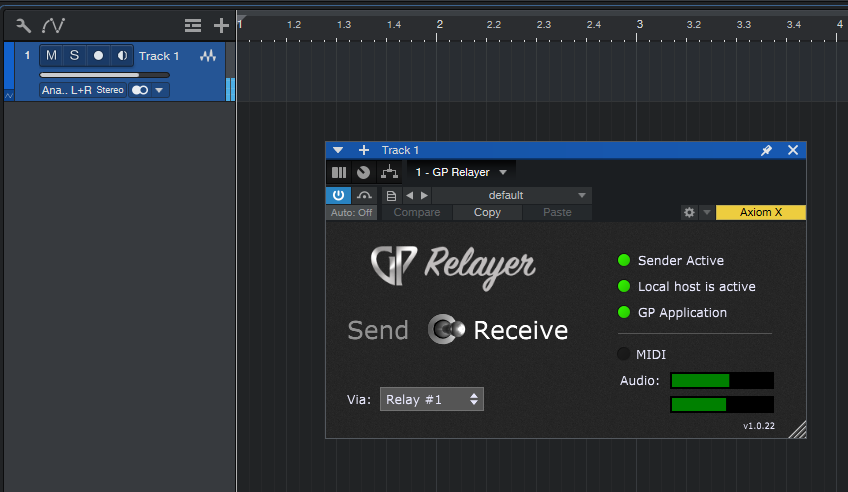Toggle Send/Receive switch knob

pyautogui.click(x=446, y=329)
